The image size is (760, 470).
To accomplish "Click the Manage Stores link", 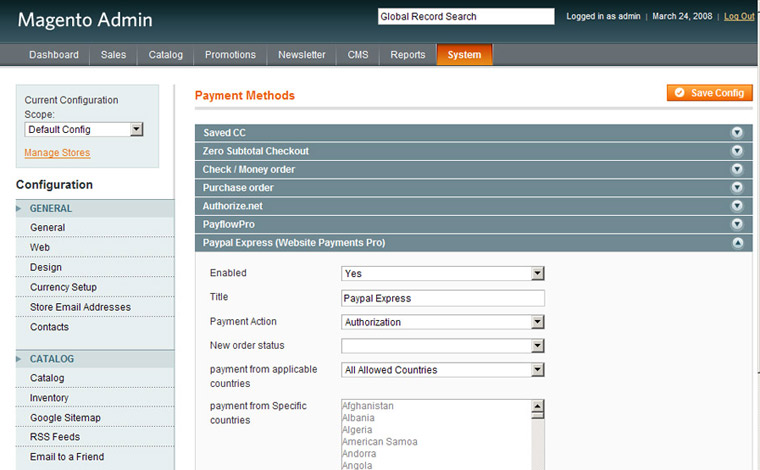I will [x=57, y=153].
